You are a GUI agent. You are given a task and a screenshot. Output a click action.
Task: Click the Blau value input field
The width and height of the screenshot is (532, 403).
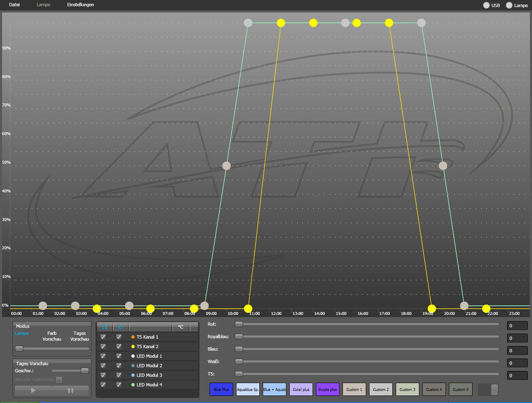(x=517, y=351)
